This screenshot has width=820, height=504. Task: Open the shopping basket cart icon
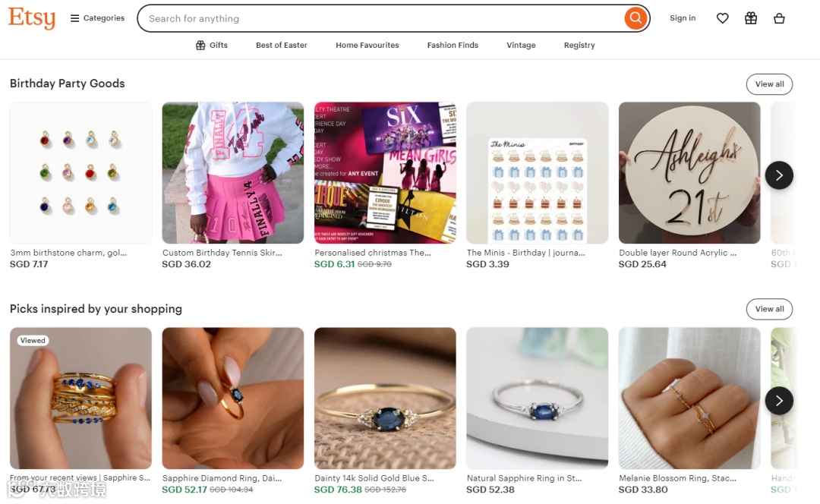click(x=779, y=18)
